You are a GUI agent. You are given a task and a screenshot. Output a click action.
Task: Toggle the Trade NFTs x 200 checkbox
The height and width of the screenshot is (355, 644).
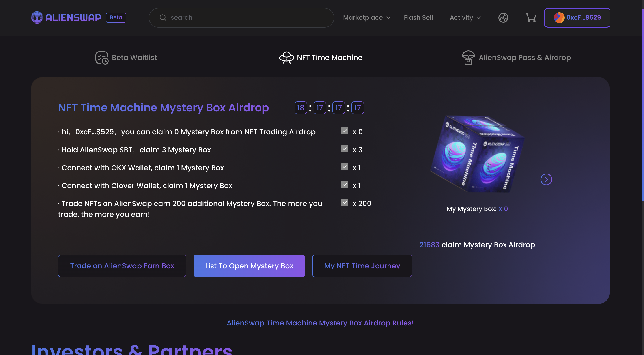(x=345, y=203)
